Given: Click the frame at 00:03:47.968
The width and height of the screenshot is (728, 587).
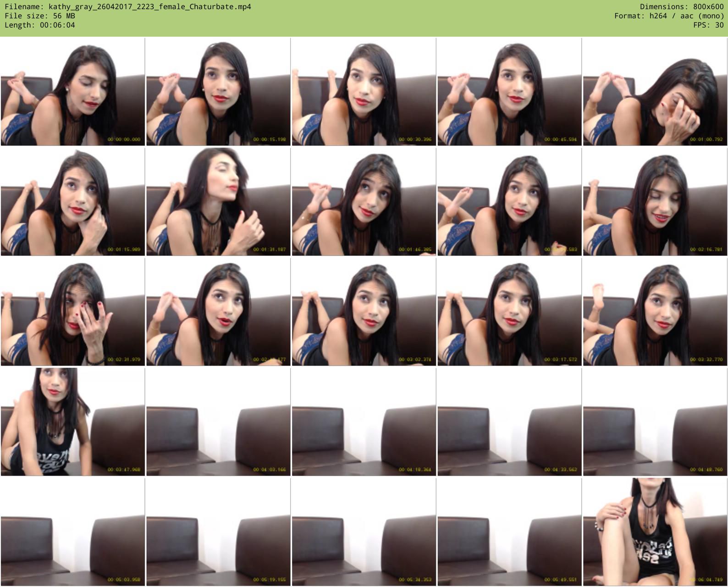Looking at the screenshot, I should click(x=73, y=422).
